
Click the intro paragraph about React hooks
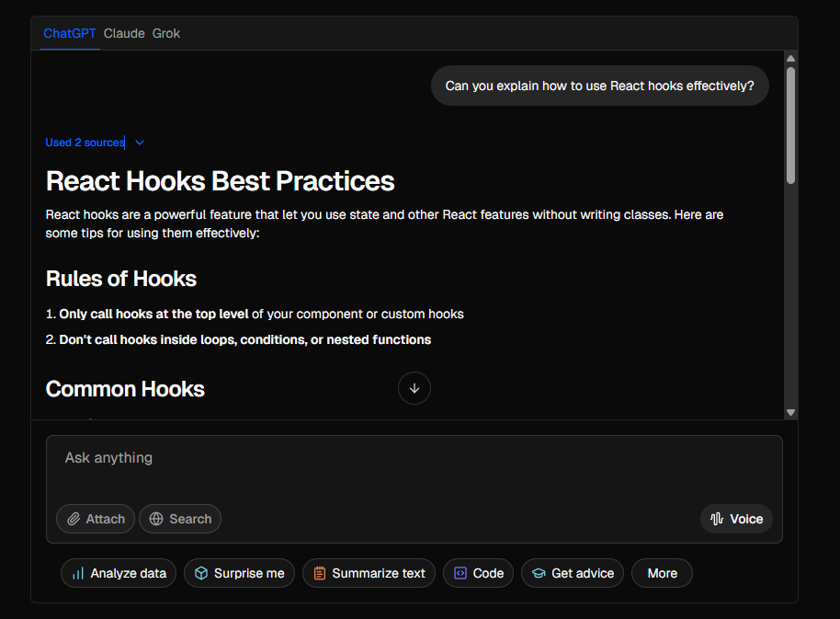[x=385, y=224]
